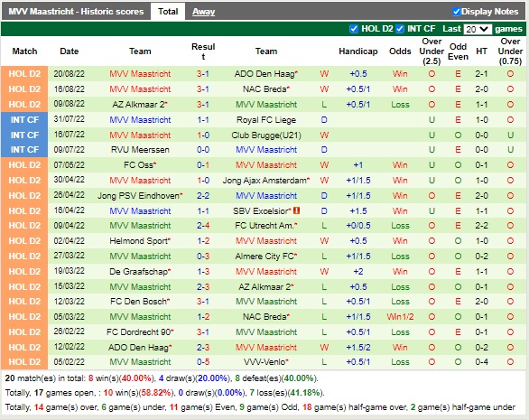Click the HT column header
Viewport: 529px width, 420px height.
click(481, 51)
